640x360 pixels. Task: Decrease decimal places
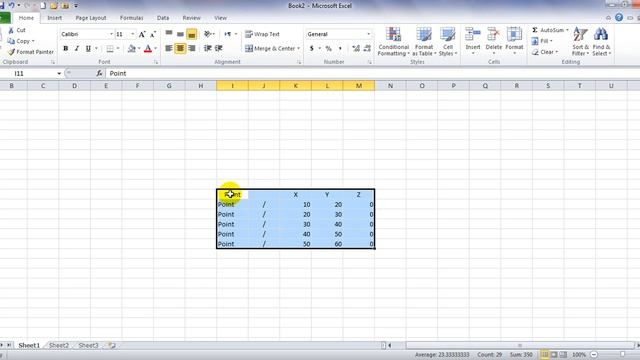[367, 49]
